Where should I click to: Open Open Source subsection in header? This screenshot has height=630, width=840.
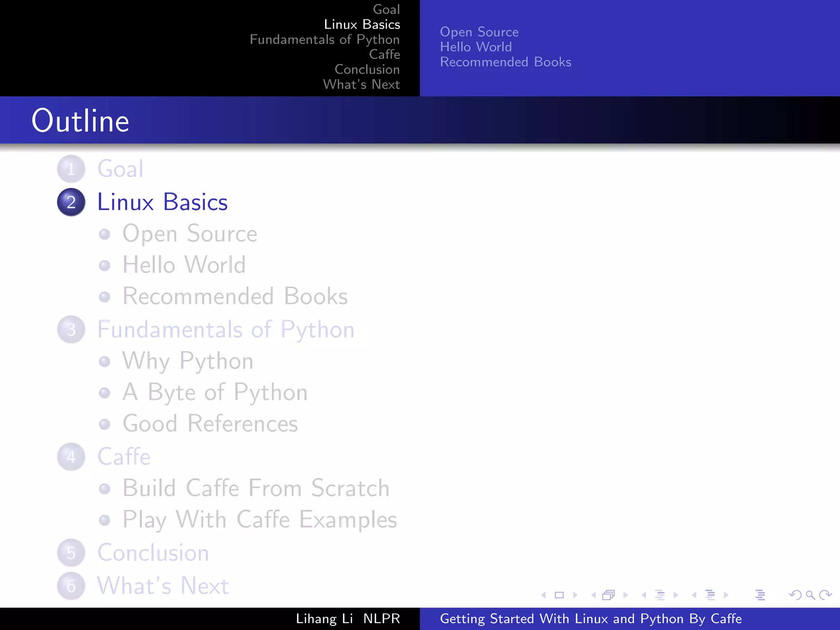coord(479,32)
